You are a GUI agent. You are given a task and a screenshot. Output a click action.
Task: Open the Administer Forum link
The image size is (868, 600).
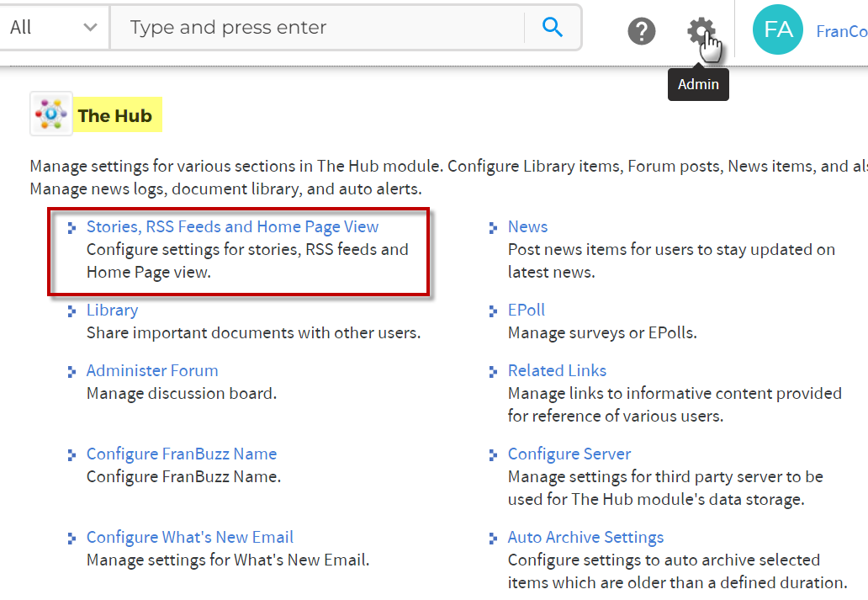tap(152, 370)
